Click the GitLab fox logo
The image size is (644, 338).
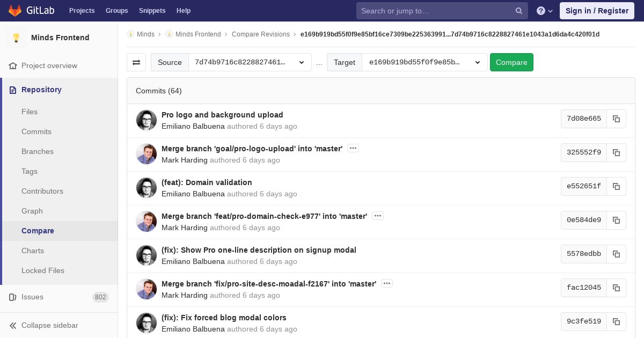point(15,11)
